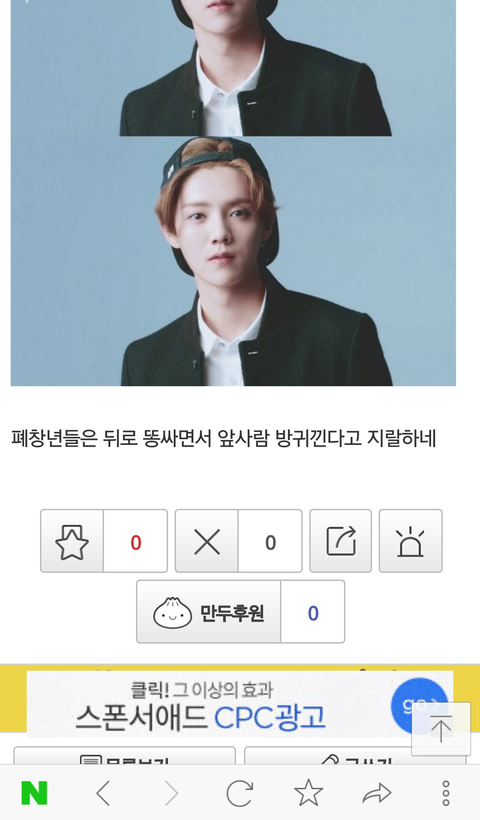Open the post share icon
Image resolution: width=480 pixels, height=820 pixels.
(340, 541)
